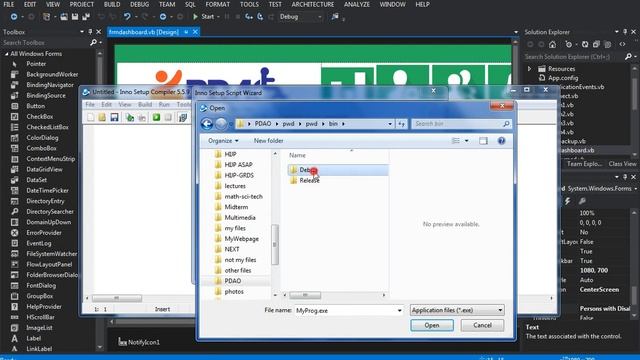Select App.config in Solution Explorer

[563, 78]
